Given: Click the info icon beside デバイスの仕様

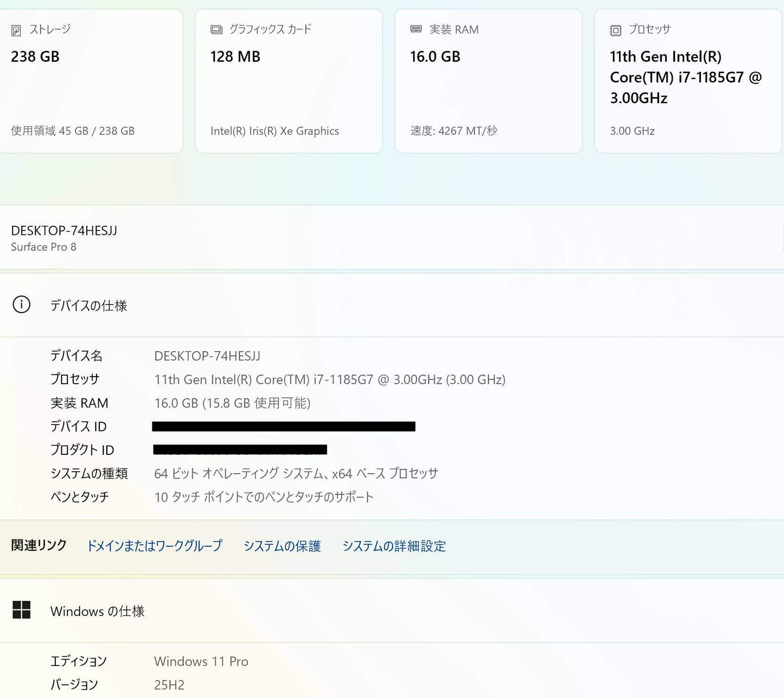Looking at the screenshot, I should [x=22, y=304].
